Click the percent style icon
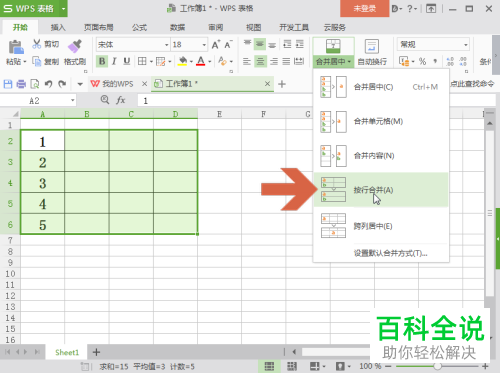This screenshot has width=500, height=373. [422, 61]
